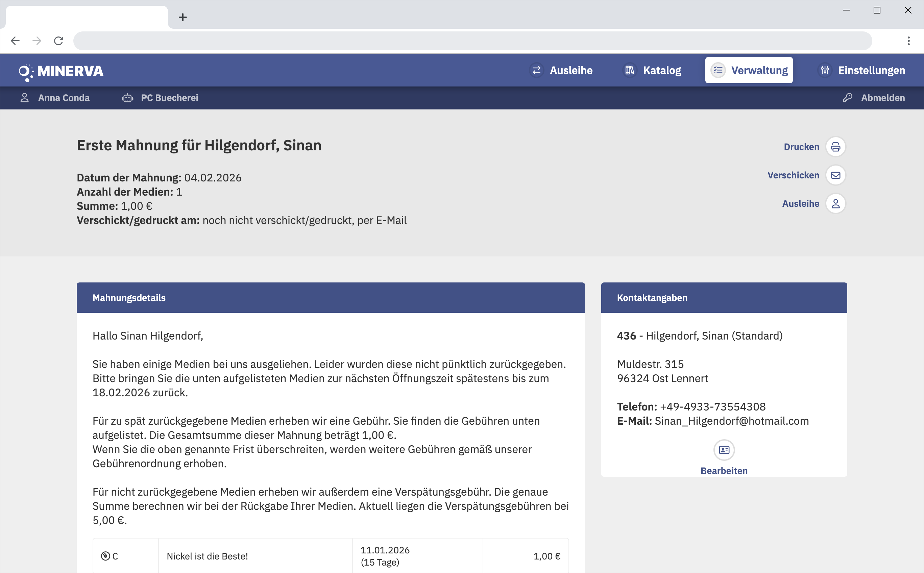Click the MINERVA logo
Screen dimensions: 924x573
click(62, 71)
